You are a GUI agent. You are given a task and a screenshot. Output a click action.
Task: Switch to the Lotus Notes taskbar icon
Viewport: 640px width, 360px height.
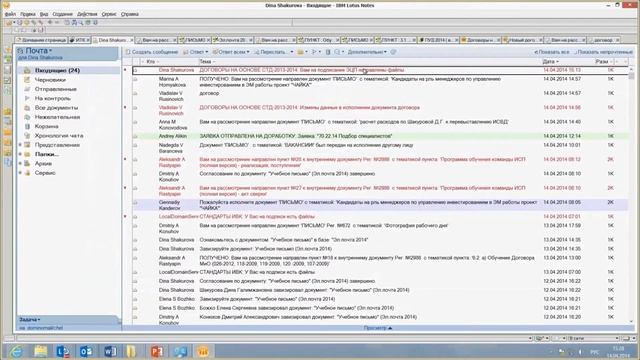tap(203, 351)
